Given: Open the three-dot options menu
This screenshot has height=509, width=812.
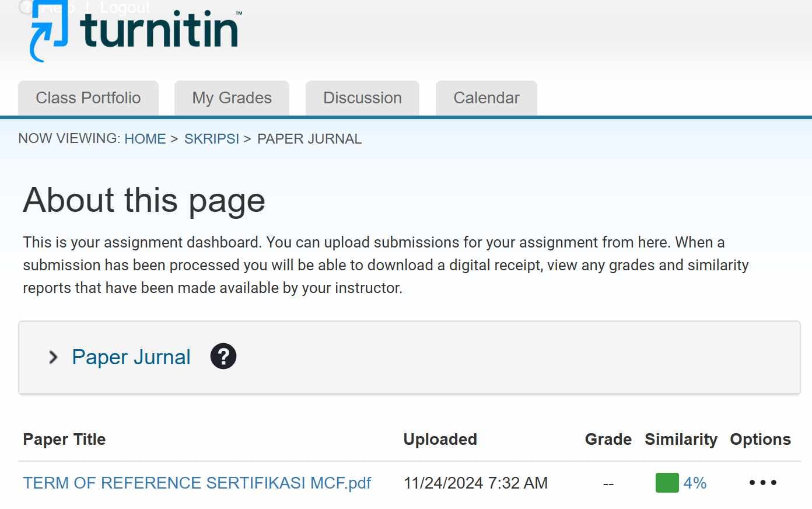Looking at the screenshot, I should tap(763, 483).
